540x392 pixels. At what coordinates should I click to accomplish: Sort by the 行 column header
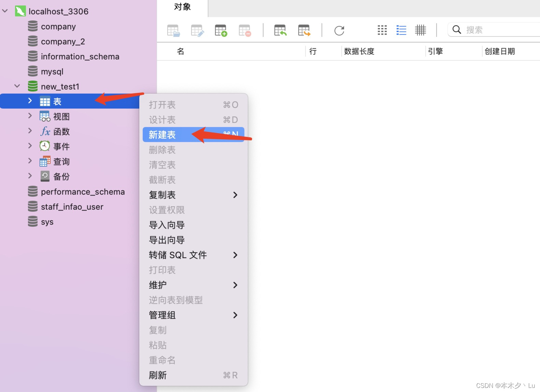(323, 51)
